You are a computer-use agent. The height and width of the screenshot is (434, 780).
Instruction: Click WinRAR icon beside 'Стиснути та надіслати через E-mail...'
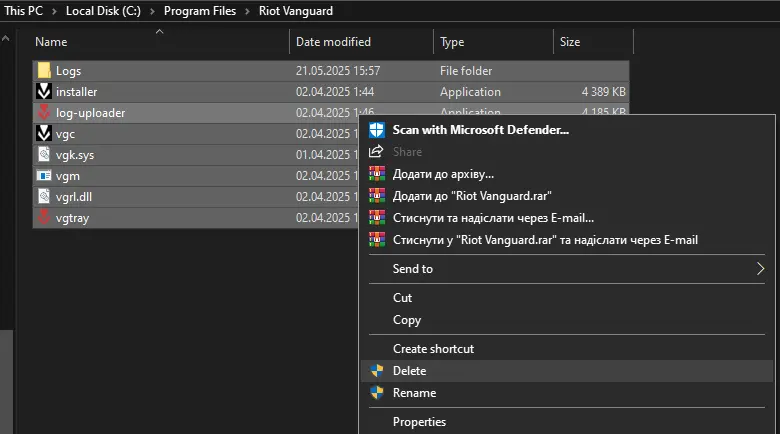[377, 217]
